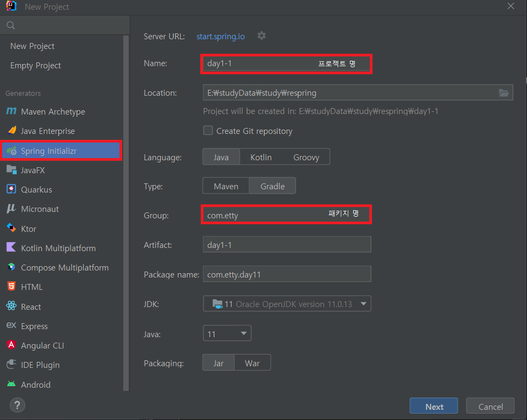Click the Compose Multiplatform icon
Image resolution: width=527 pixels, height=420 pixels.
tap(11, 267)
